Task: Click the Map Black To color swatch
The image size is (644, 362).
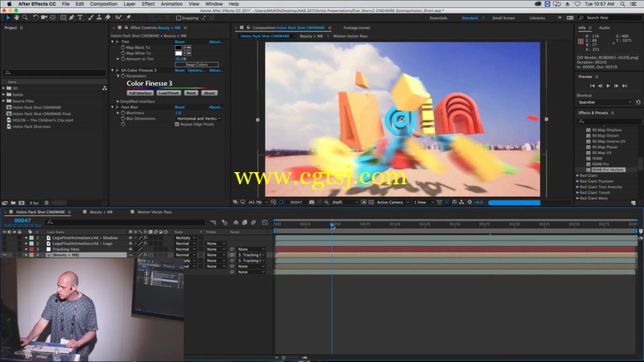Action: (178, 47)
